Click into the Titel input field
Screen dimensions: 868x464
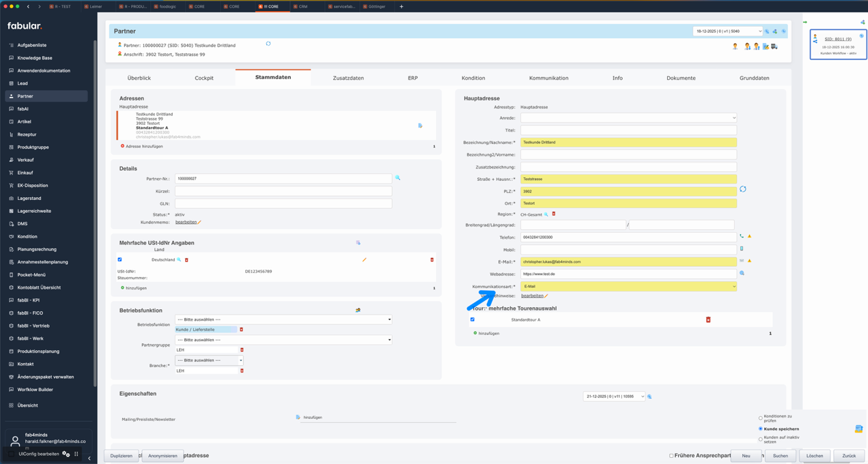tap(628, 130)
